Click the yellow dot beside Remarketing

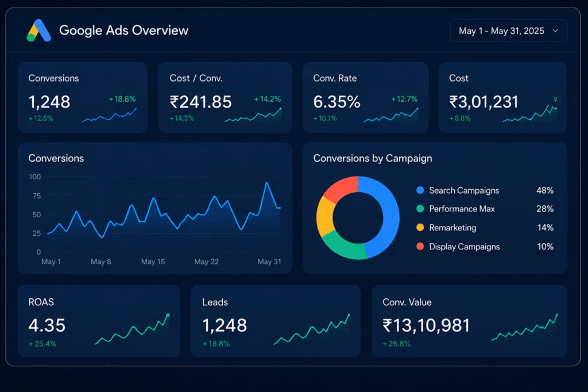(420, 228)
